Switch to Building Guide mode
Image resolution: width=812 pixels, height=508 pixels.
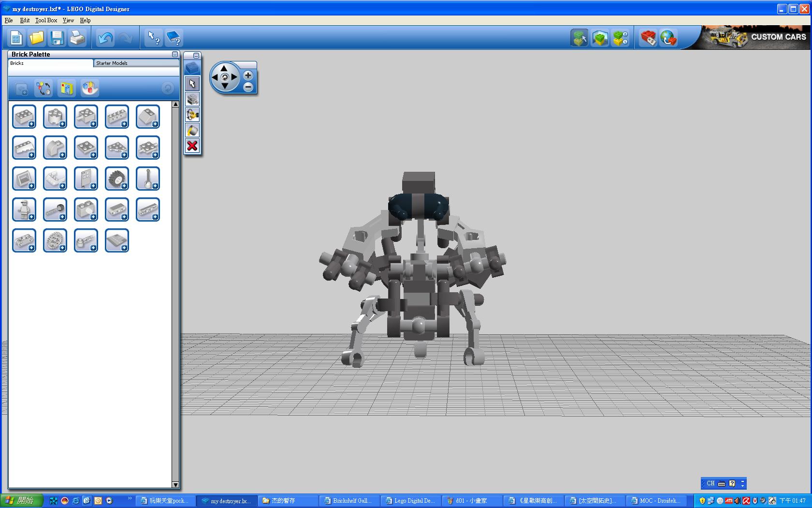620,38
